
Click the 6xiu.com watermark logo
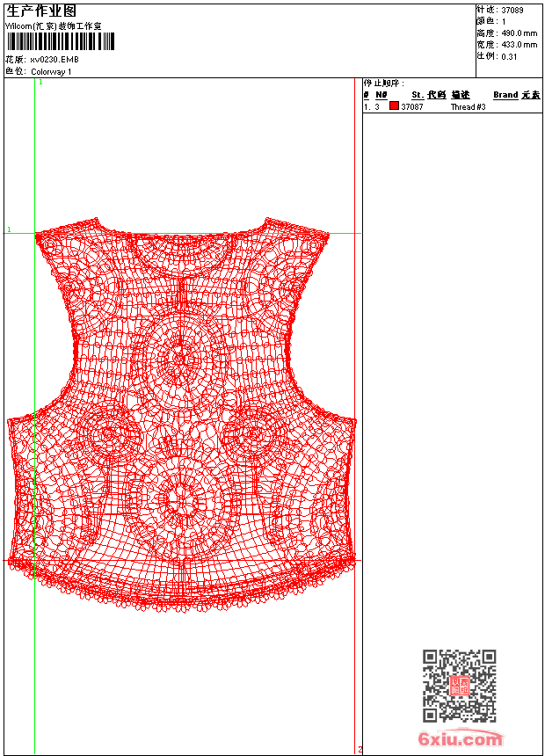point(460,739)
